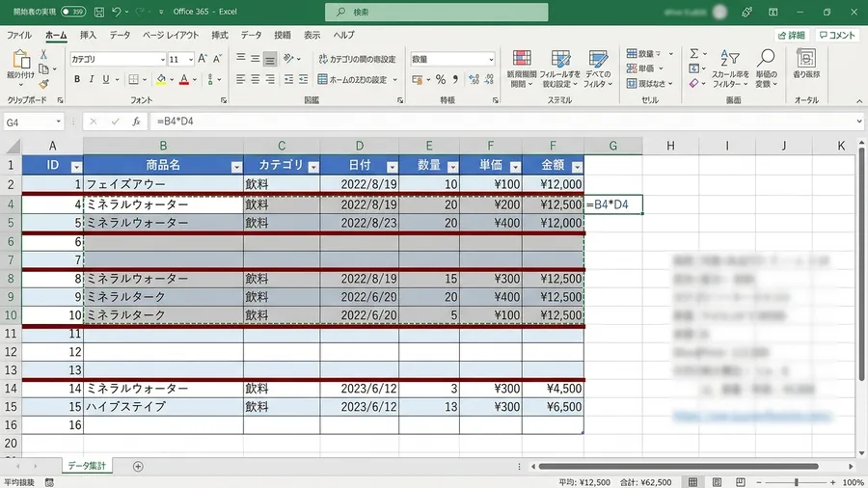
Task: Click the Copy icon in clipboard group
Action: 43,69
